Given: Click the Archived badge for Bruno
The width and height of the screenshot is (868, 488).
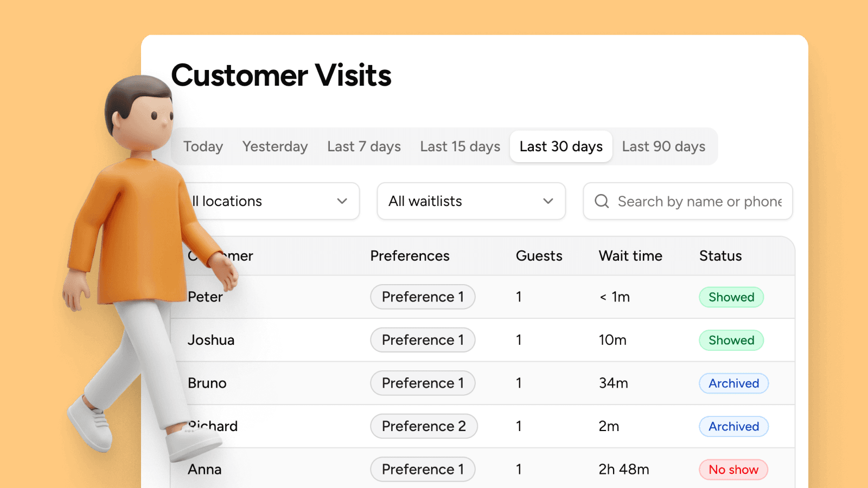Looking at the screenshot, I should pos(733,383).
